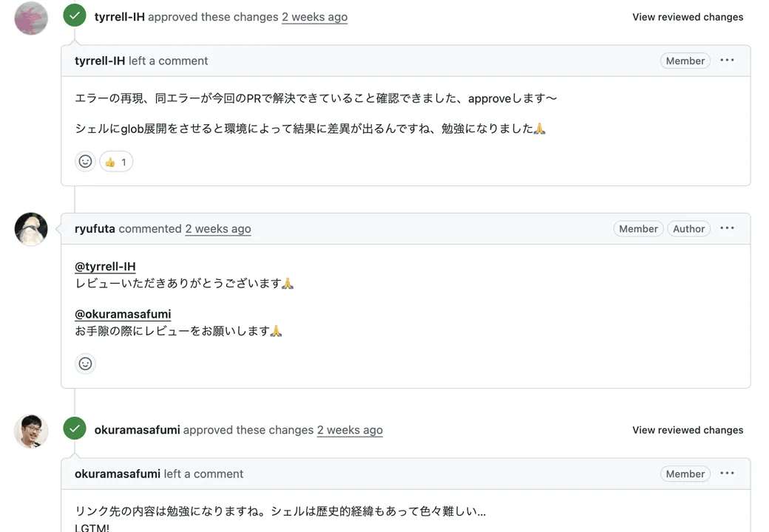The image size is (769, 532).
Task: Click the Author badge on ryufuta's comment
Action: pos(688,229)
